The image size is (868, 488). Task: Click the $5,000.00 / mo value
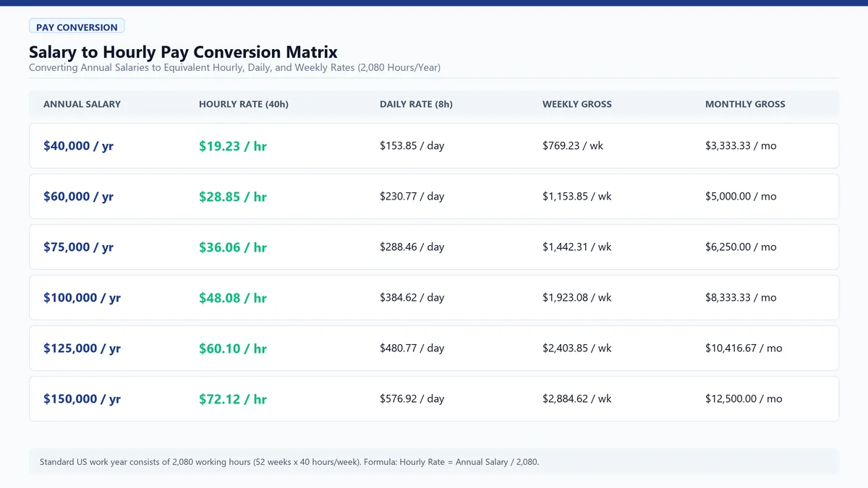[741, 196]
